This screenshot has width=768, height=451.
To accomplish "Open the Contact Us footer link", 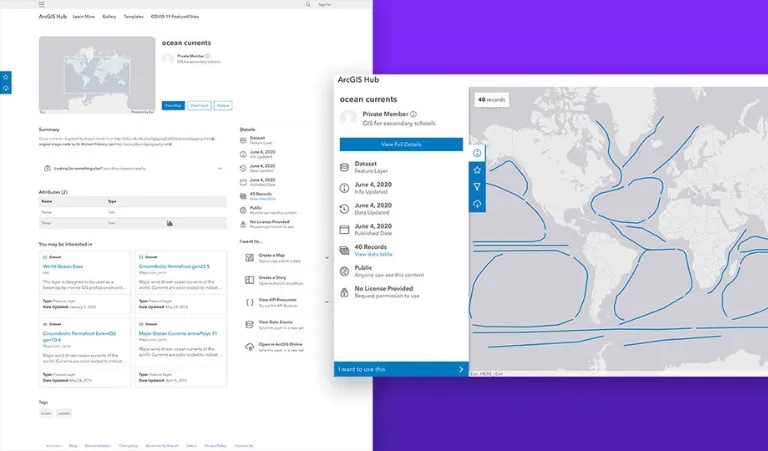I will click(x=244, y=446).
